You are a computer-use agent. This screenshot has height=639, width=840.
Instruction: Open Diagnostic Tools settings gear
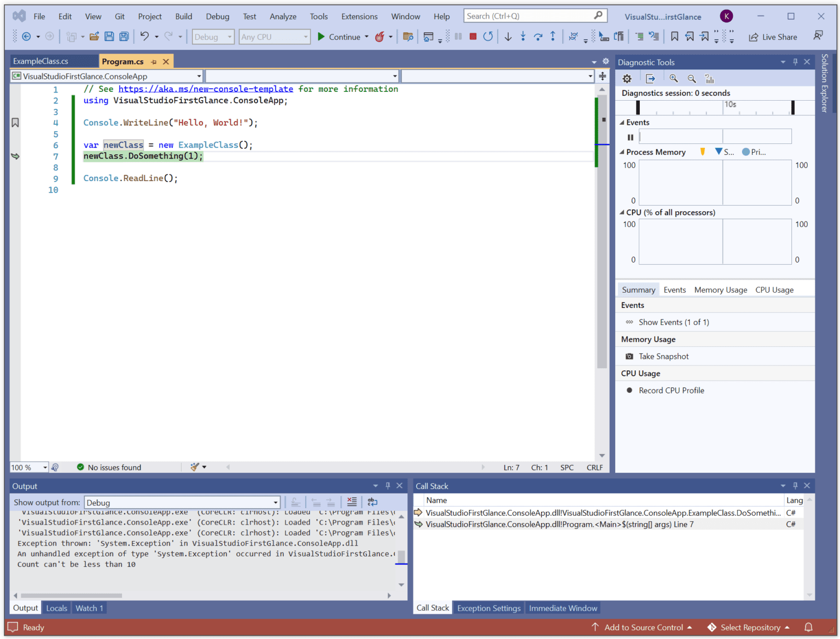pyautogui.click(x=627, y=78)
